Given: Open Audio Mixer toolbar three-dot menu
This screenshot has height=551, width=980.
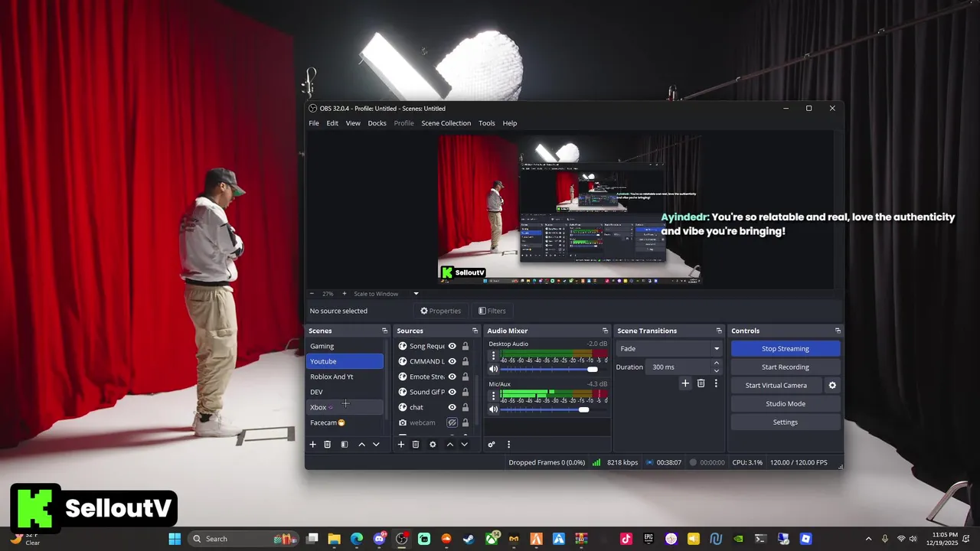Looking at the screenshot, I should tap(508, 445).
